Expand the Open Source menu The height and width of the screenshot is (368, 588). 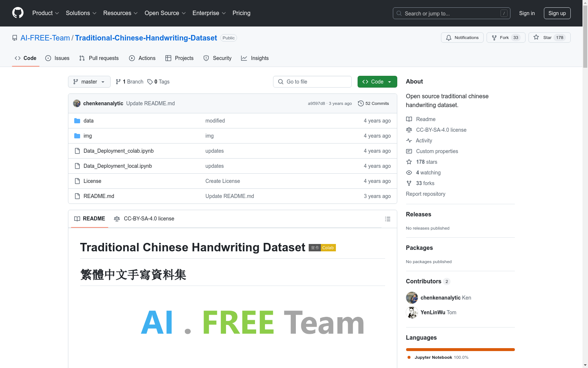(x=165, y=13)
